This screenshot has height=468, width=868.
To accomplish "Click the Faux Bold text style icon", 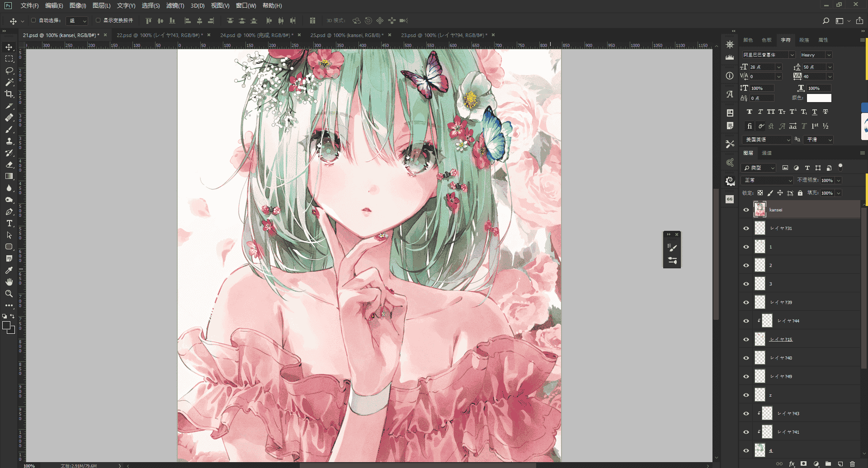I will (x=750, y=112).
